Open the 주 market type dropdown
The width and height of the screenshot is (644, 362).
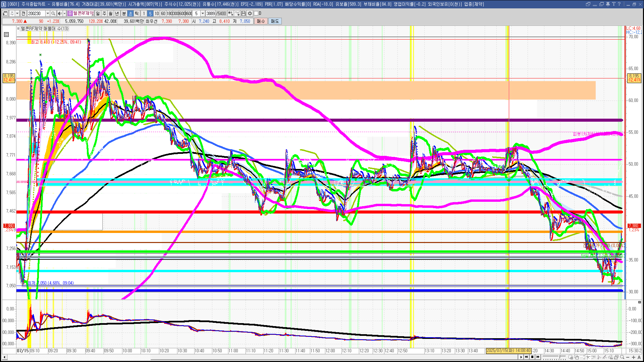17,13
